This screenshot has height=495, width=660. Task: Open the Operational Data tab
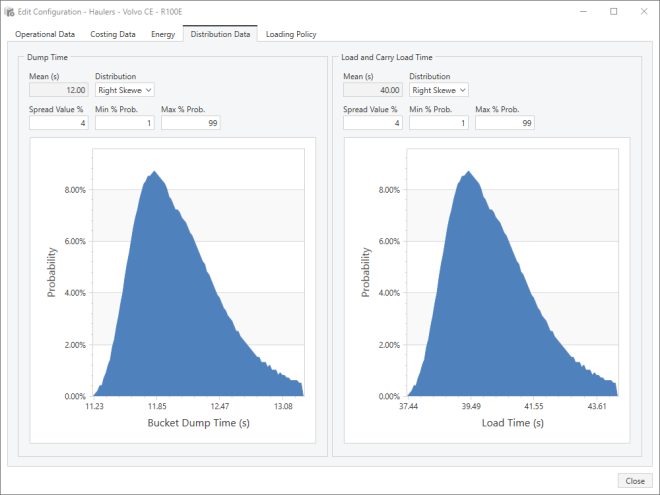45,34
